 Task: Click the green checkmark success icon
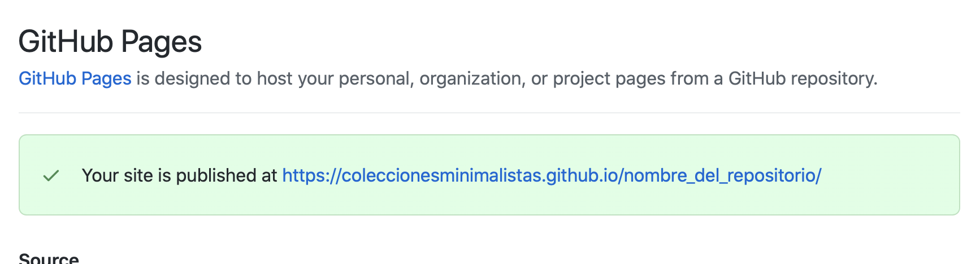point(51,176)
